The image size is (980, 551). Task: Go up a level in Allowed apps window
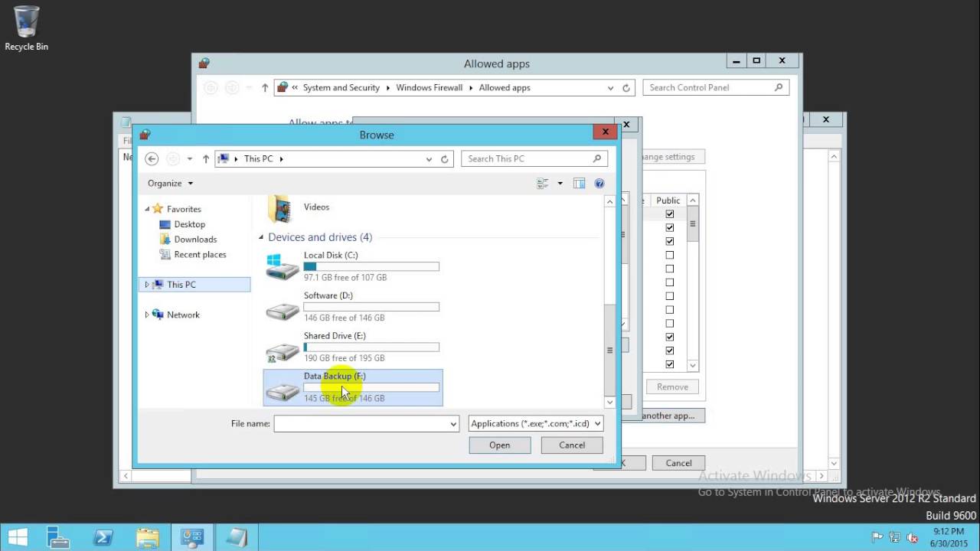265,88
